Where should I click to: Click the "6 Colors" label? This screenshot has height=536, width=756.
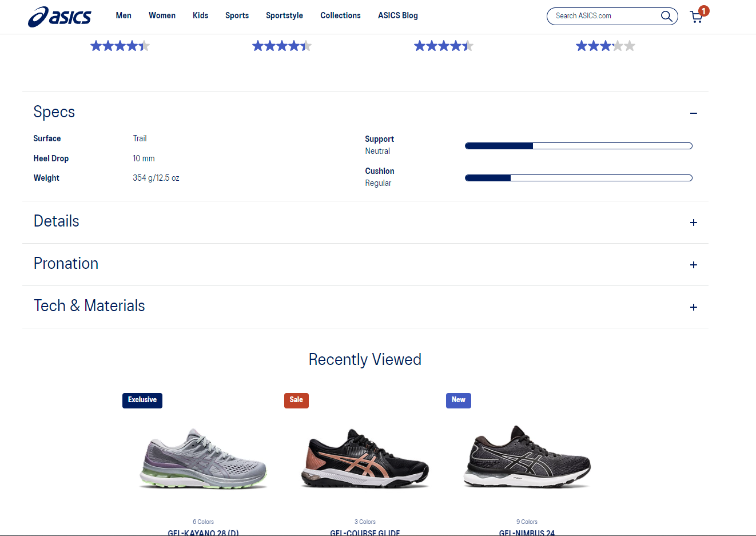203,522
